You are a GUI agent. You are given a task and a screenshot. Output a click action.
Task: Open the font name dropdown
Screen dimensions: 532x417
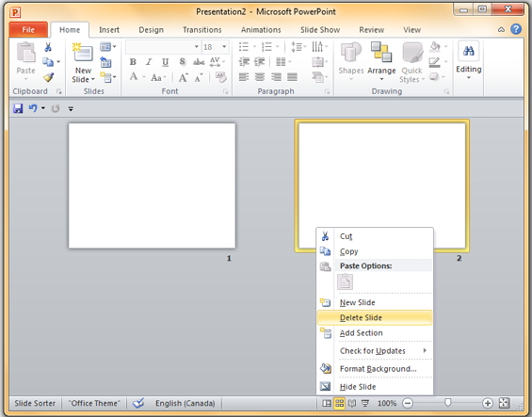[197, 47]
